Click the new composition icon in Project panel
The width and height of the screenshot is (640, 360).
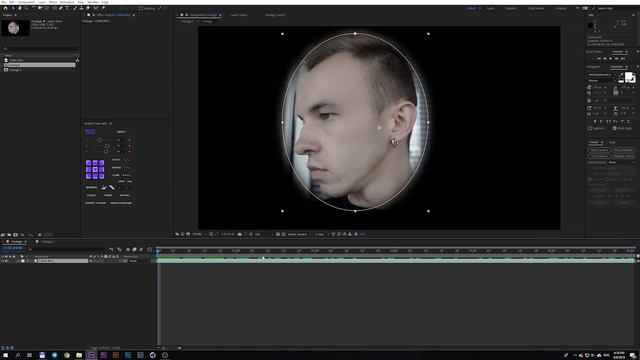[16, 235]
